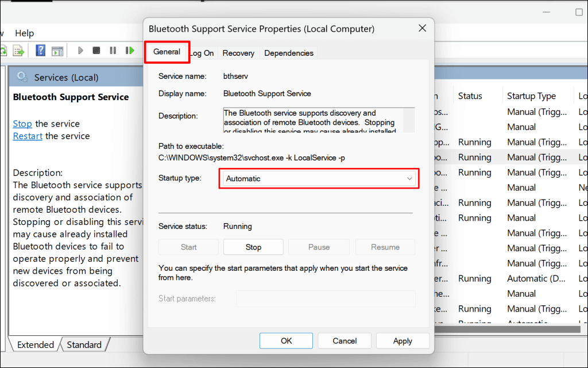Confirm the dialog with OK
Screen dimensions: 588x368
(286, 341)
